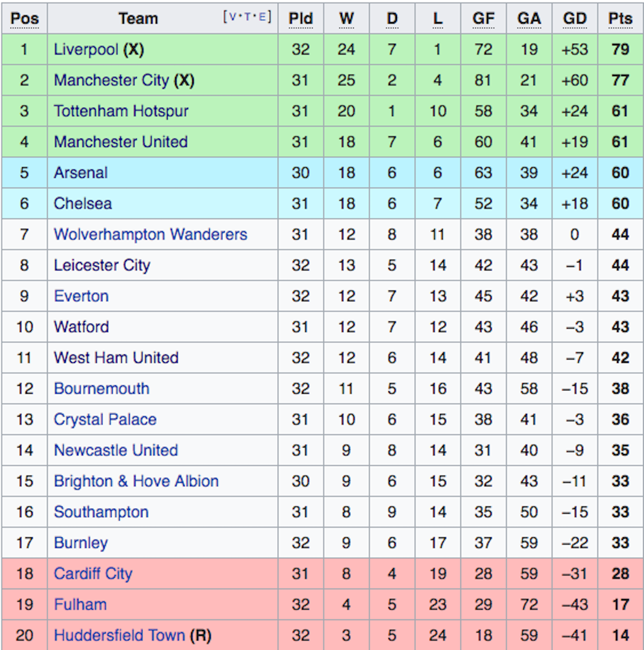Open the Leicester City link
This screenshot has width=644, height=650.
[102, 265]
